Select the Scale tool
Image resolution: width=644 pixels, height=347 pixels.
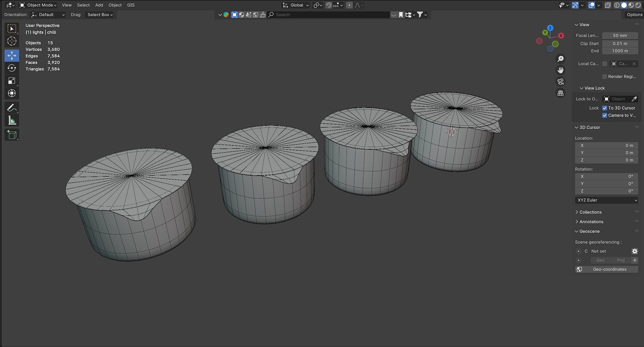coord(12,81)
